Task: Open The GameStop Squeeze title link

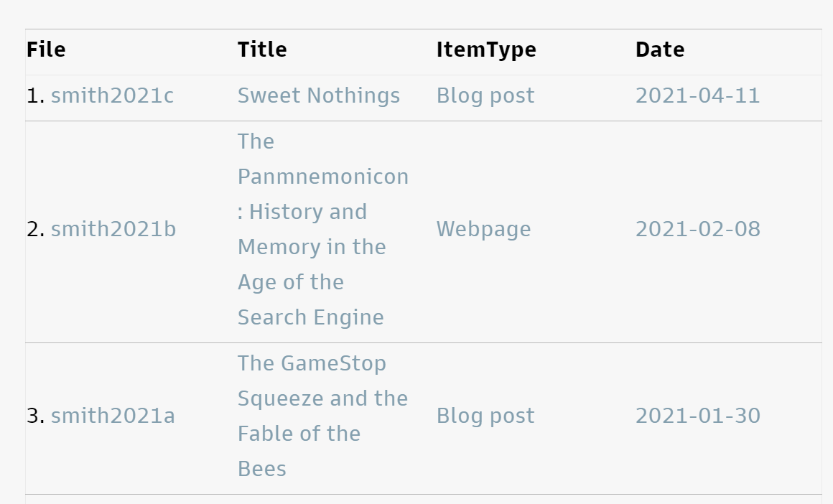Action: coord(322,416)
